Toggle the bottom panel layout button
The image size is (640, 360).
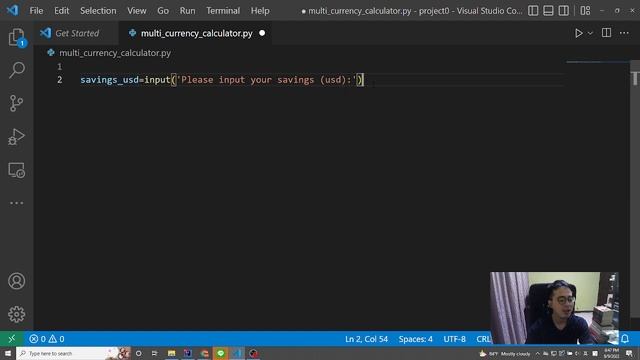pyautogui.click(x=548, y=11)
